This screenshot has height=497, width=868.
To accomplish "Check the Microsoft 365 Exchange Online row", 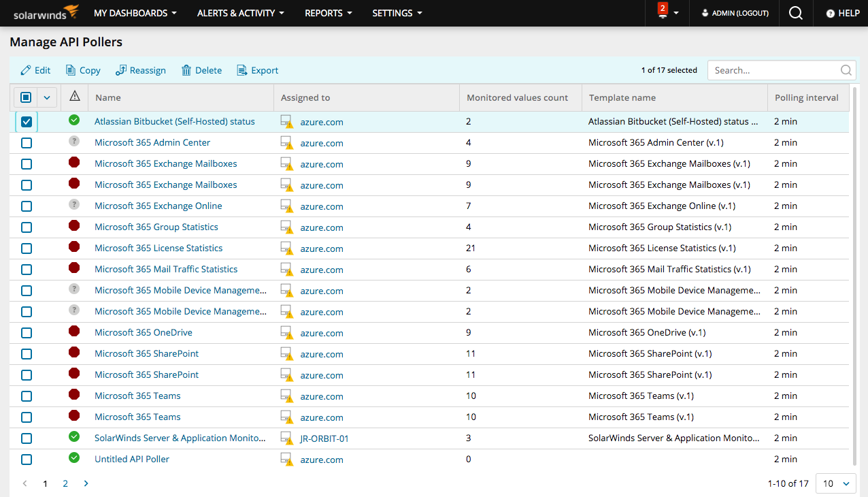I will 26,206.
